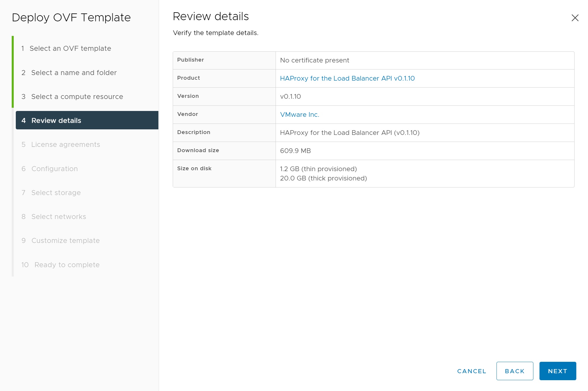The width and height of the screenshot is (588, 391).
Task: Click the 609.9 MB download size value
Action: (x=295, y=151)
